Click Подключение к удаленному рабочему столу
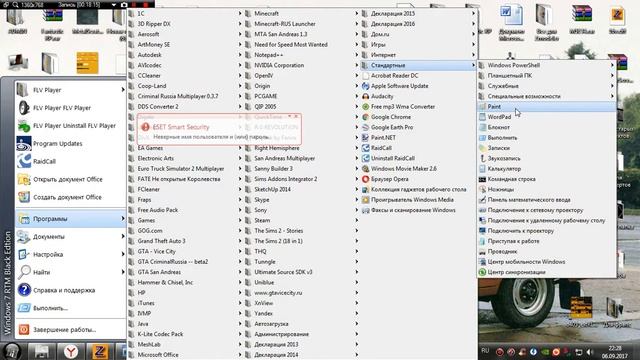This screenshot has height=360, width=640. pyautogui.click(x=546, y=220)
